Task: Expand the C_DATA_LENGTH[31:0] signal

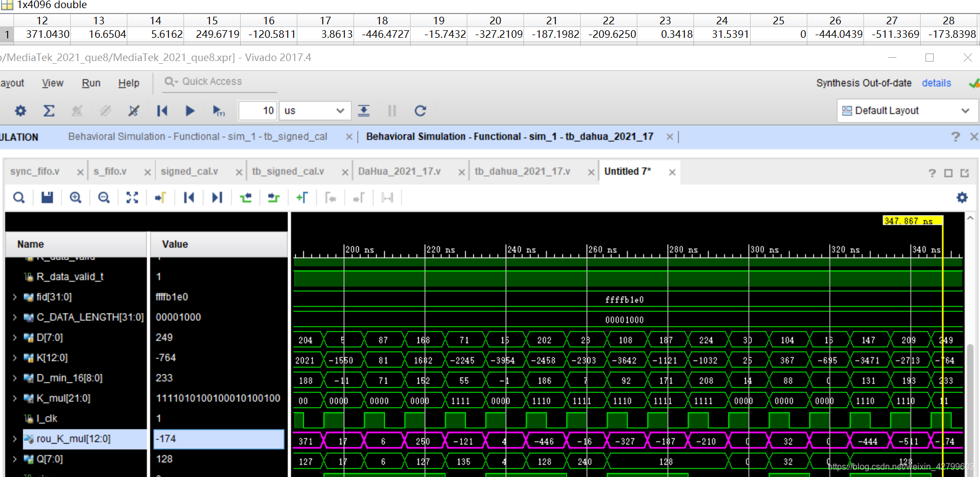Action: [x=15, y=317]
